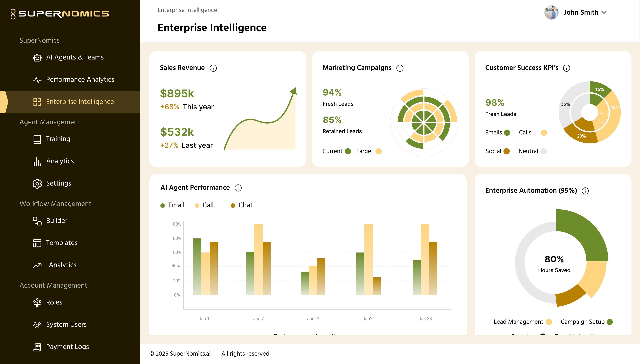Toggle the Call series legend dot
Viewport: 640px width, 364px height.
197,206
